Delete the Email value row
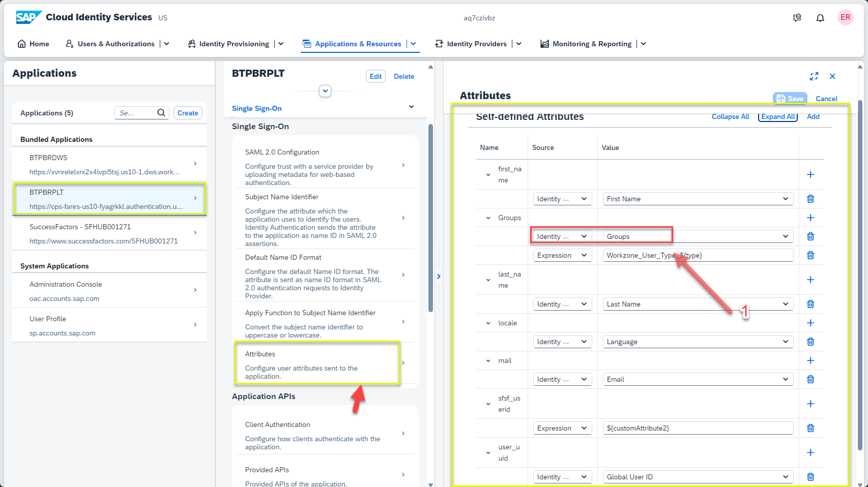The image size is (868, 487). point(811,379)
